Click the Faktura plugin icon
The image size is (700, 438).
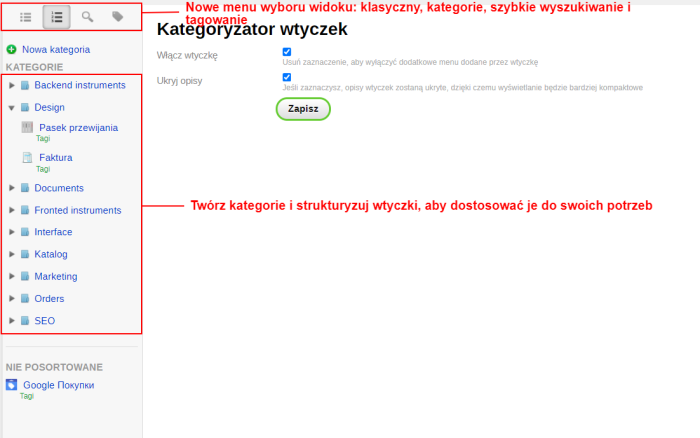[x=27, y=157]
